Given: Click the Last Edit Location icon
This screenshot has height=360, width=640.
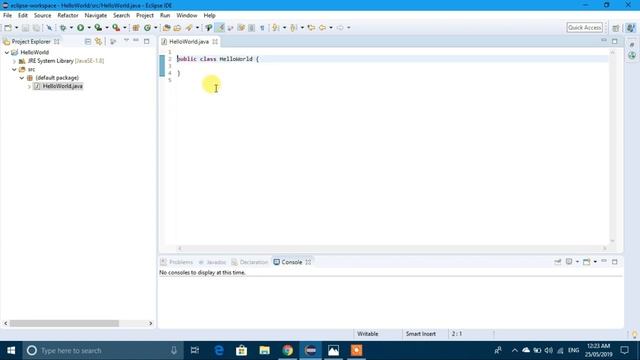Looking at the screenshot, I should 311,28.
